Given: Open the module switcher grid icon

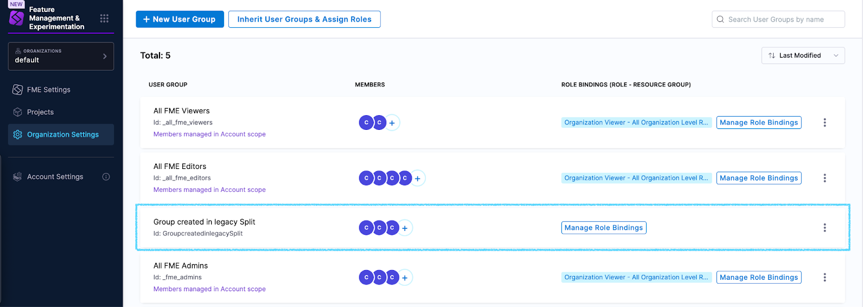Looking at the screenshot, I should tap(104, 18).
